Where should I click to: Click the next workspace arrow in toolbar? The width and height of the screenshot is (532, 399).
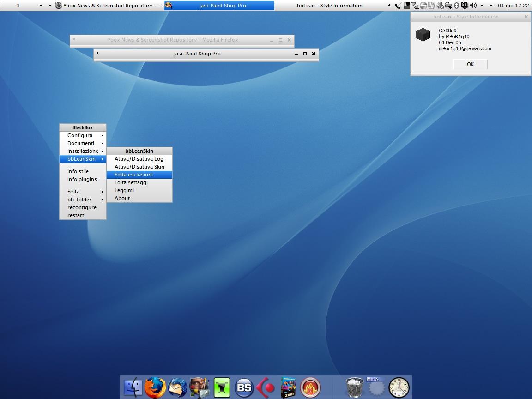coord(49,6)
